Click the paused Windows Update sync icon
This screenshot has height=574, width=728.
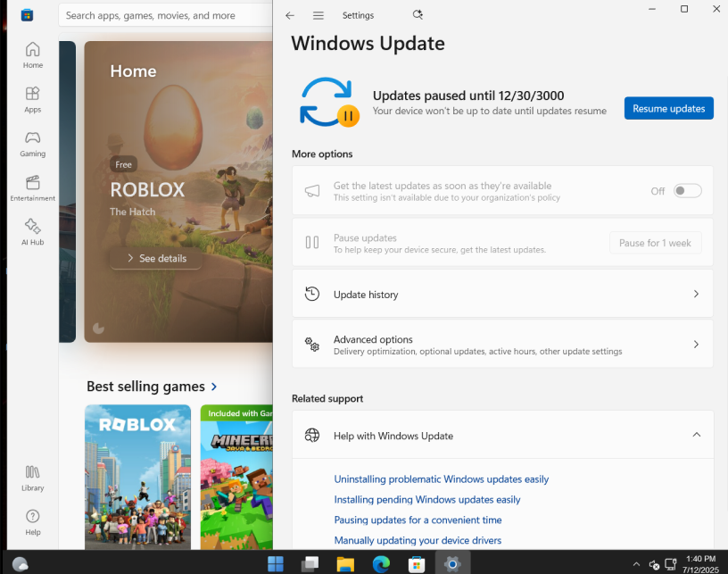coord(329,102)
